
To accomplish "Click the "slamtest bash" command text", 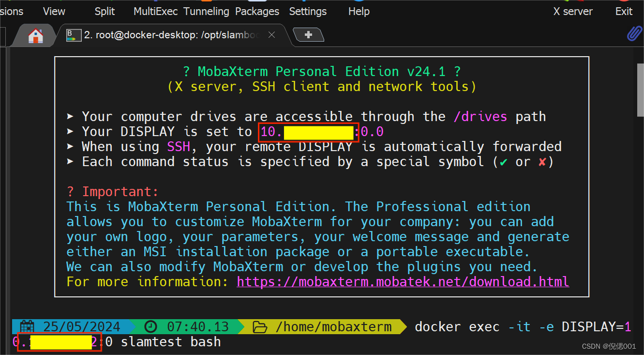I will click(171, 342).
